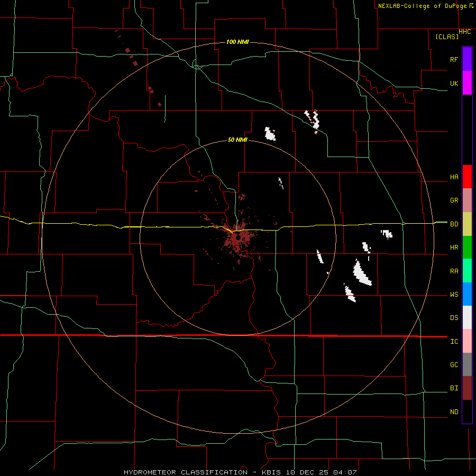
Task: Click the 'BI' legend label
Action: pyautogui.click(x=454, y=388)
